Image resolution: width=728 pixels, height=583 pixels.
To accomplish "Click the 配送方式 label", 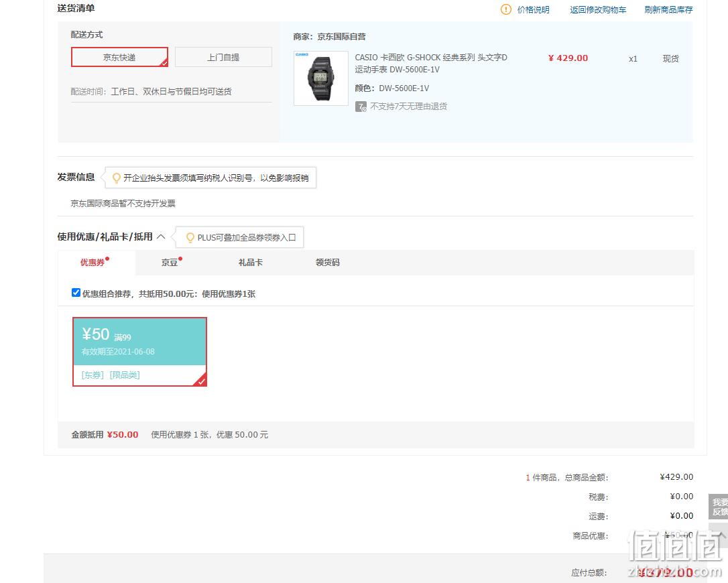I will point(86,35).
